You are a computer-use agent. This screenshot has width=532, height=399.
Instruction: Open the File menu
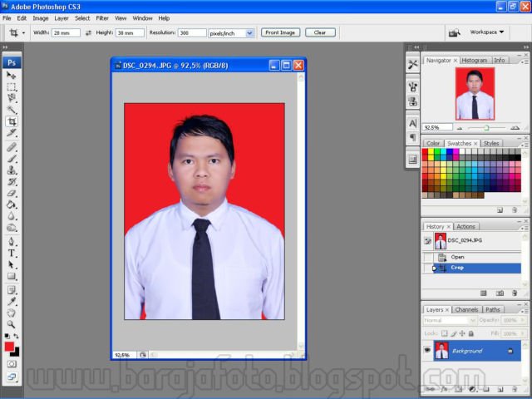click(x=7, y=18)
